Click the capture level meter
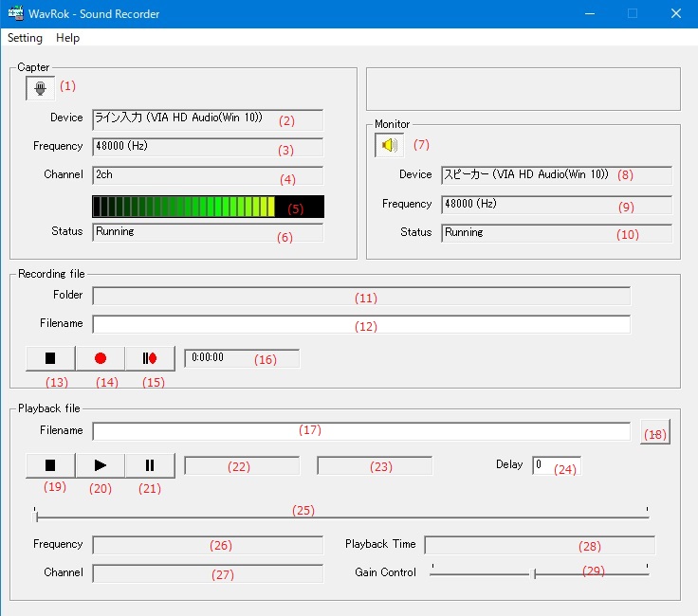The image size is (698, 616). coord(208,207)
